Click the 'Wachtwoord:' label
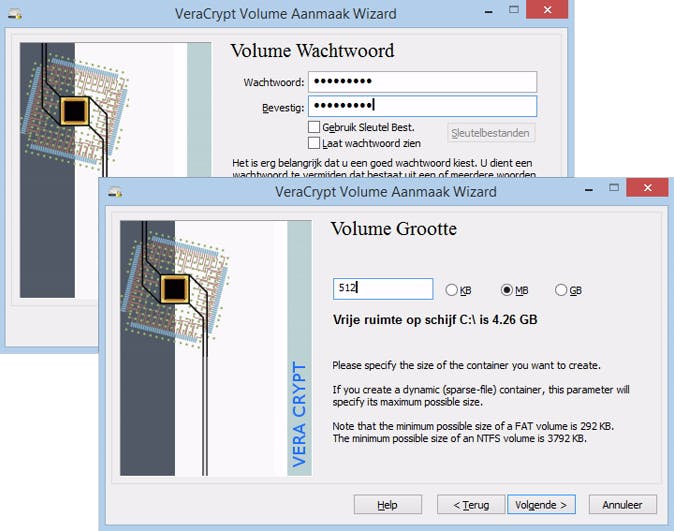 274,82
